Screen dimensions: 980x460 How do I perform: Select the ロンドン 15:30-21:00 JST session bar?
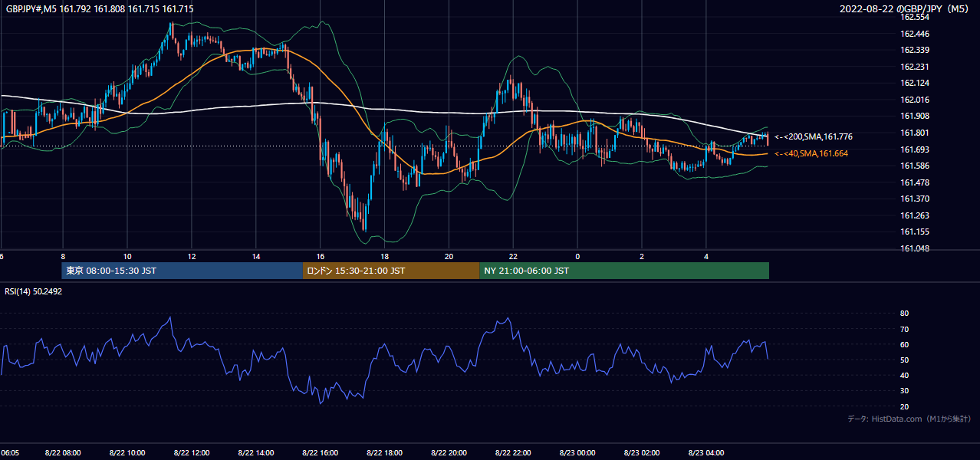pyautogui.click(x=391, y=271)
